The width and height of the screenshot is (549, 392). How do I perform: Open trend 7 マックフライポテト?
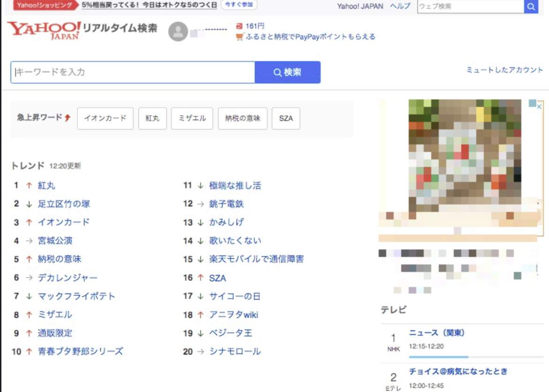coord(76,296)
